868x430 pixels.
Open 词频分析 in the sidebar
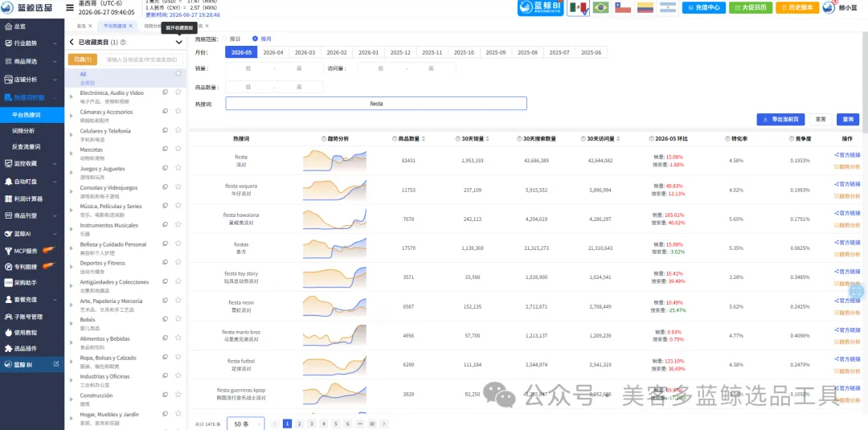point(23,130)
